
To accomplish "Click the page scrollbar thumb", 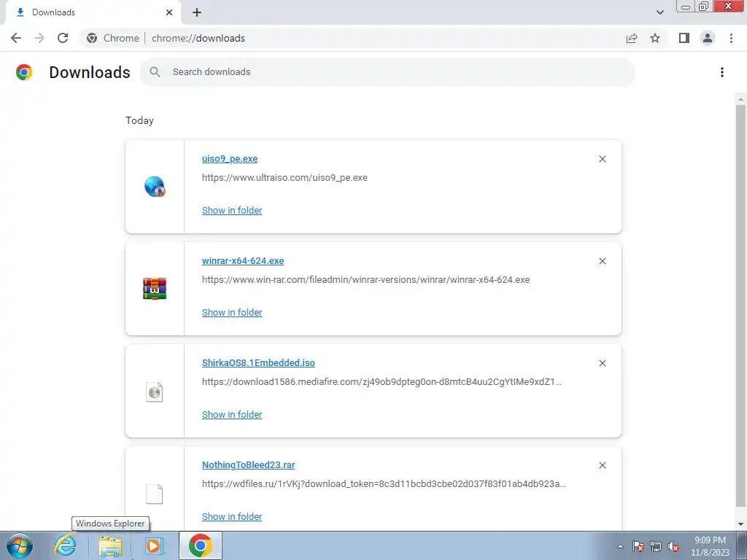I will pos(740,306).
